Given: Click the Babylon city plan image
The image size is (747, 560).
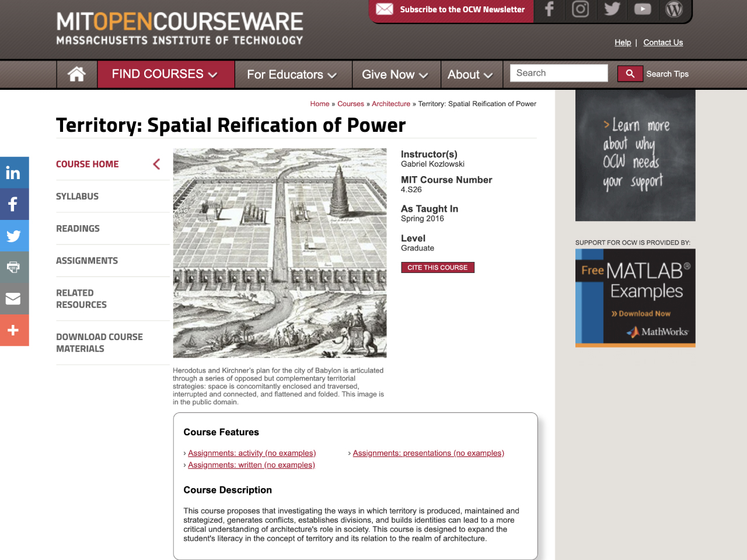Looking at the screenshot, I should click(x=280, y=253).
